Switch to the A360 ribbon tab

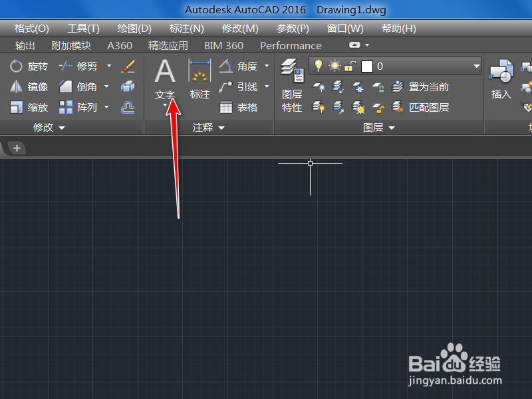tap(120, 45)
